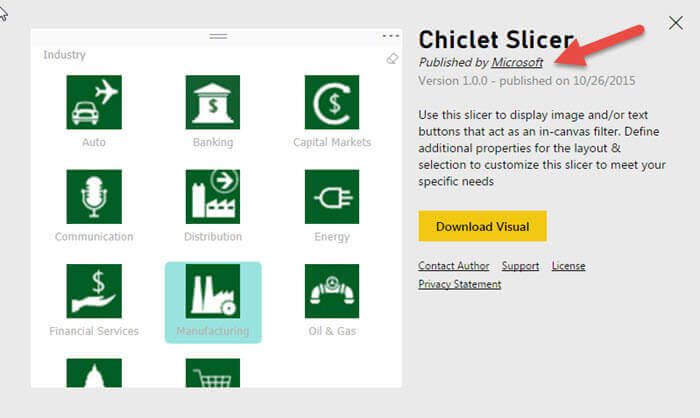Pick the Distribution industry icon
The image size is (700, 418).
(213, 196)
